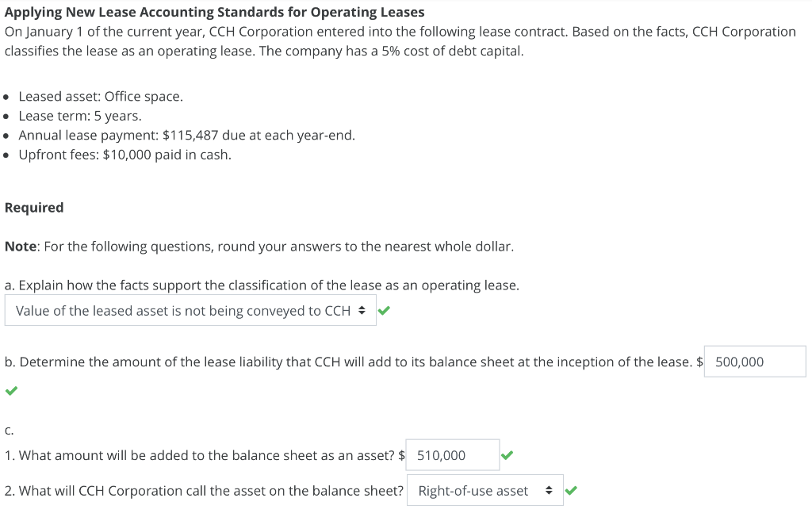
Task: Click the green checkmark beside the part a dropdown
Action: tap(384, 310)
